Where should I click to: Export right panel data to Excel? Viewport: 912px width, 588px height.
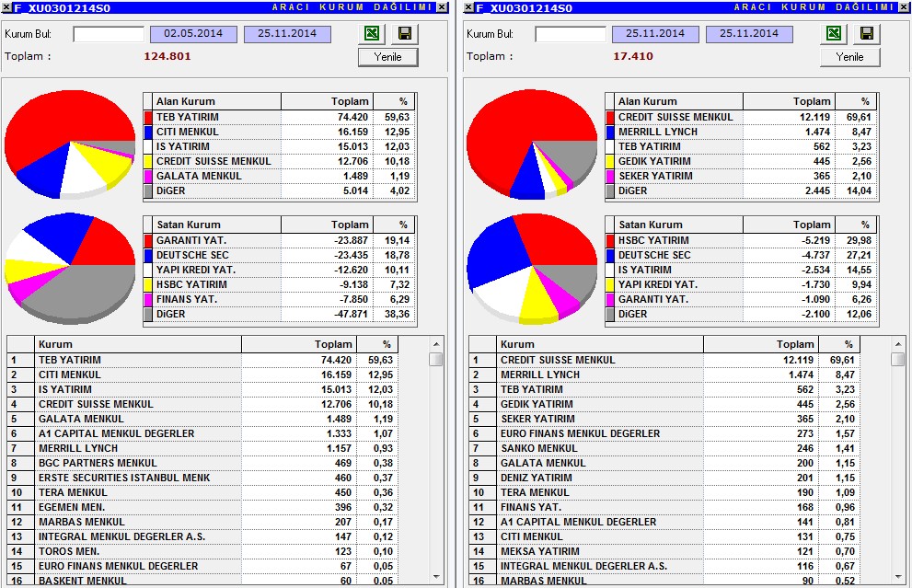click(x=834, y=33)
